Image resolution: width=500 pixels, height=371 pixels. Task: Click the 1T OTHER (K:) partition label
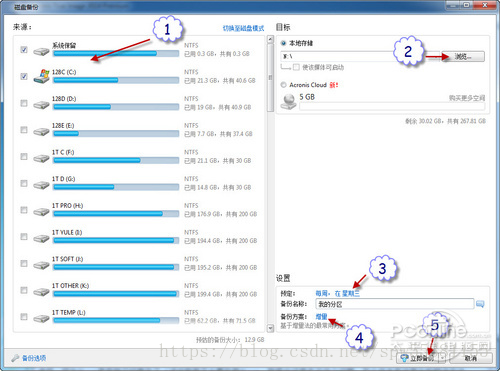click(70, 286)
